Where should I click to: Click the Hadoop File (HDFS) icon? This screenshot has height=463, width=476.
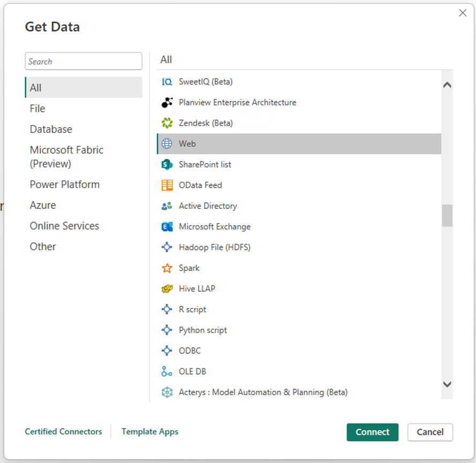[167, 247]
